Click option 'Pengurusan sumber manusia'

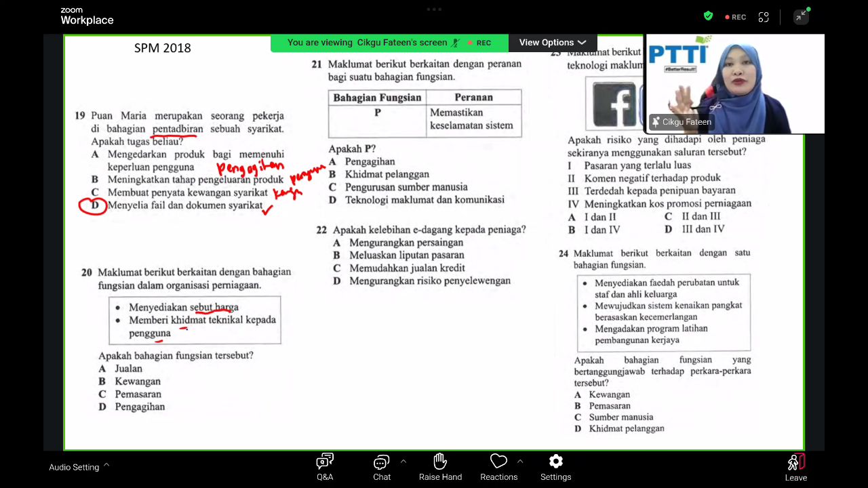tap(406, 187)
